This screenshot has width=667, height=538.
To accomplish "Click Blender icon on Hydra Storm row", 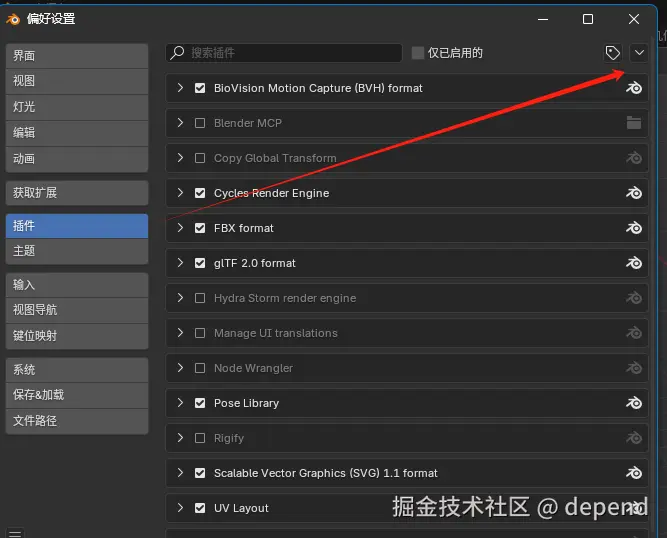I will click(x=633, y=298).
